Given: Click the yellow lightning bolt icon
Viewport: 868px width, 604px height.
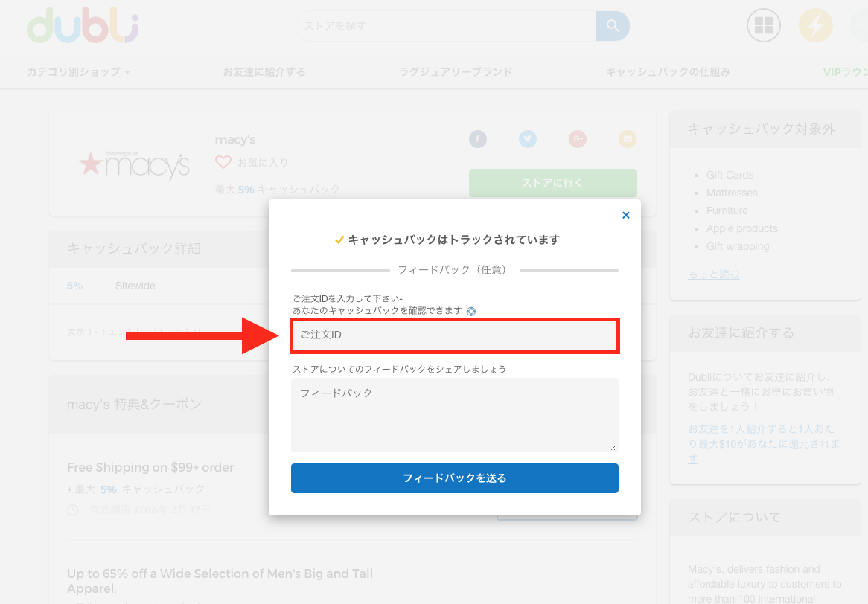Looking at the screenshot, I should click(815, 26).
